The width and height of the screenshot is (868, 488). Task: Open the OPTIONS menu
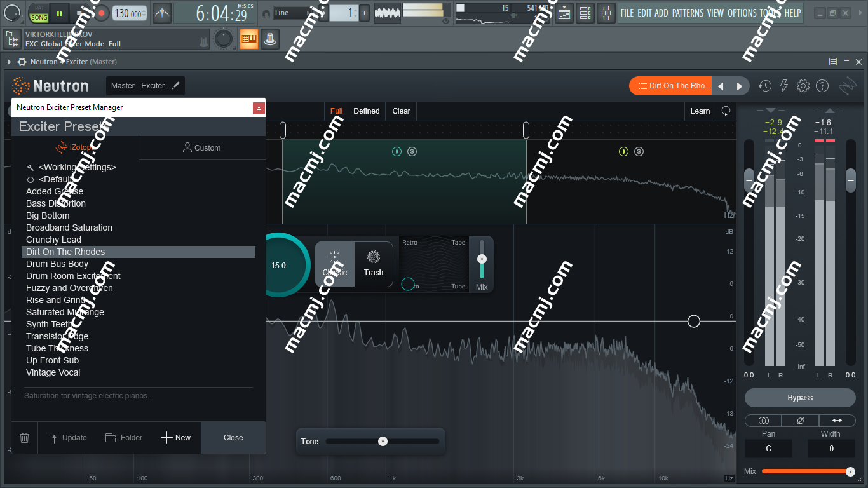(x=742, y=13)
